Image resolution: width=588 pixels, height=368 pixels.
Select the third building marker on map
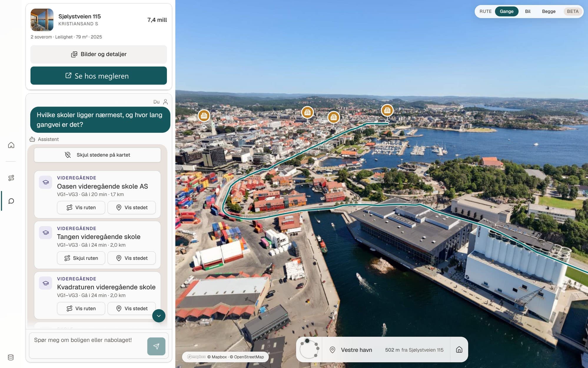pos(333,118)
